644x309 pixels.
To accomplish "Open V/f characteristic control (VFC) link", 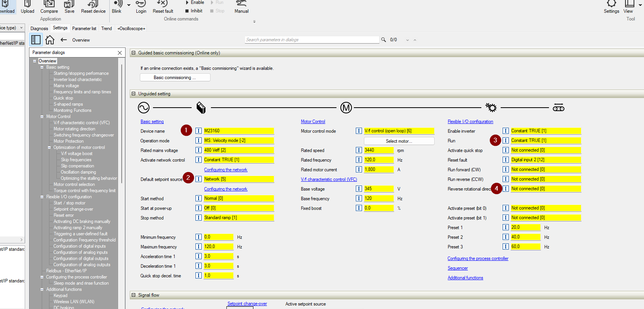I will click(329, 179).
